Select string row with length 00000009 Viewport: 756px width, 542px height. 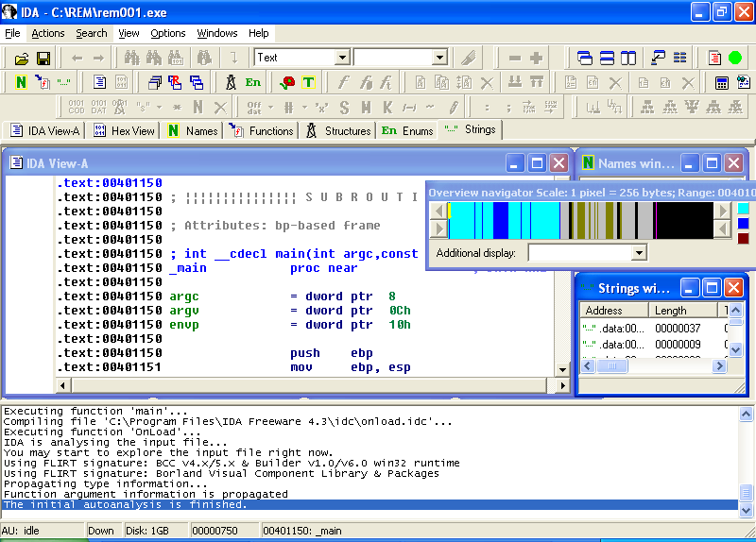[x=654, y=344]
